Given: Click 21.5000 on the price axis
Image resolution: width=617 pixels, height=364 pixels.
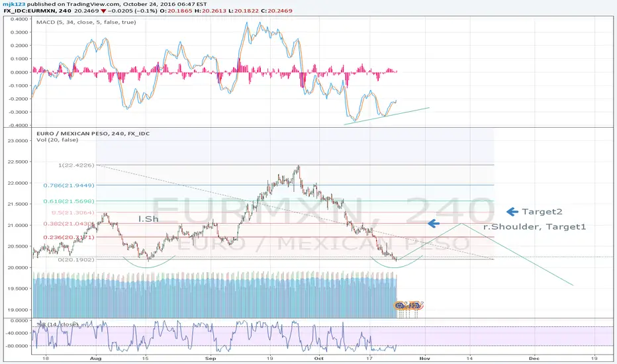Looking at the screenshot, I should pyautogui.click(x=18, y=204).
